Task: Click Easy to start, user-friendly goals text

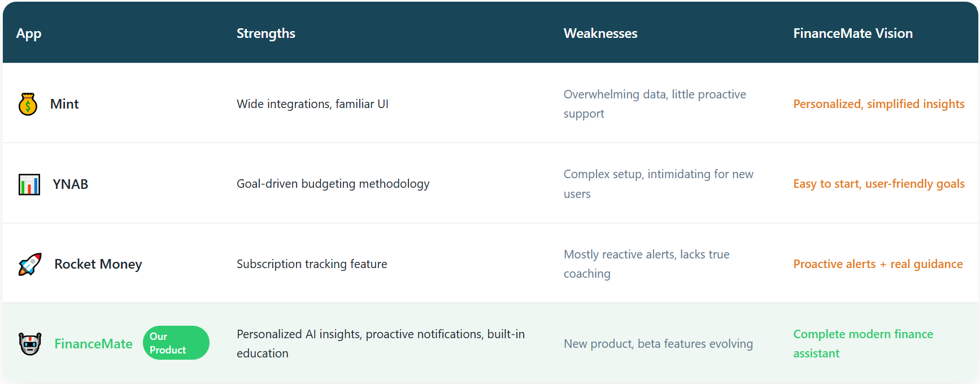Action: tap(878, 184)
